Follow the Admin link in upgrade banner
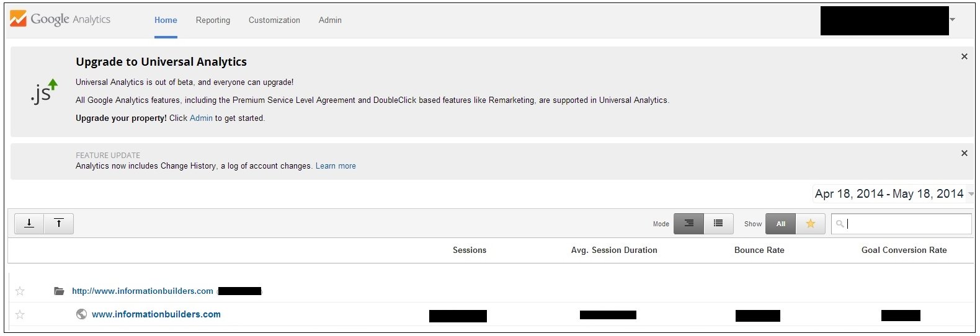Viewport: 980px width, 336px height. pyautogui.click(x=201, y=118)
